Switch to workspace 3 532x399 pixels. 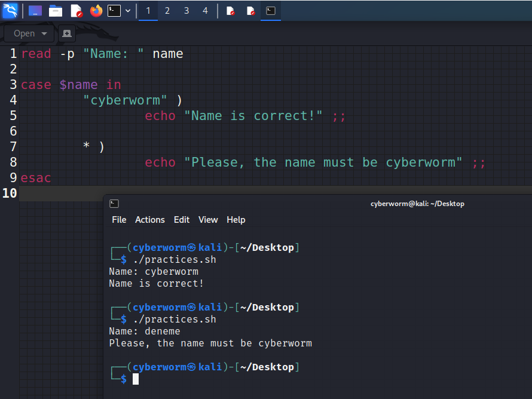186,11
